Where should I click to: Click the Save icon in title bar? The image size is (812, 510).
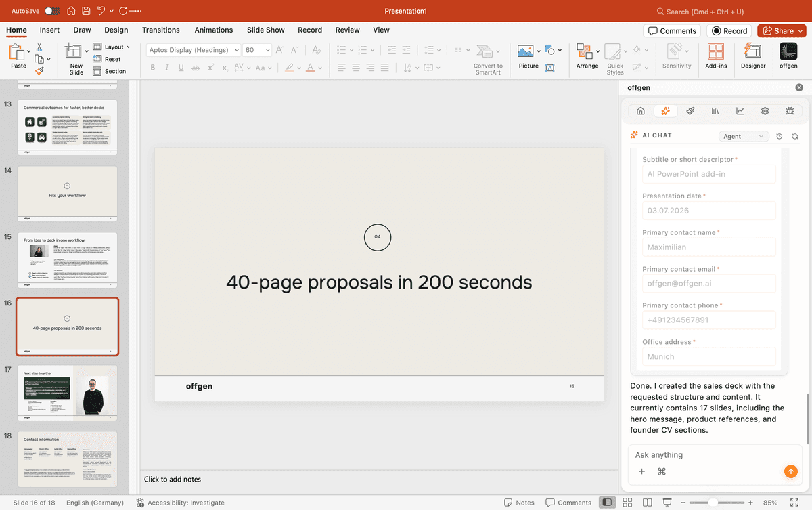point(86,11)
